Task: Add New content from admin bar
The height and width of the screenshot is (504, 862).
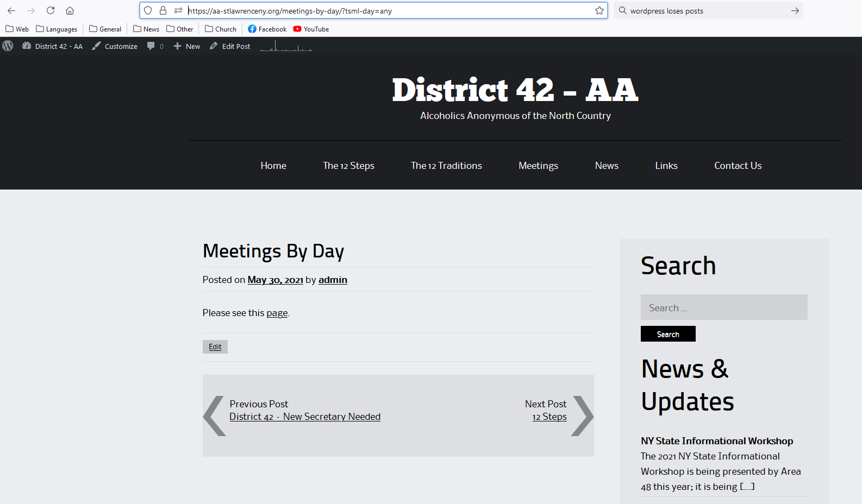Action: [186, 46]
